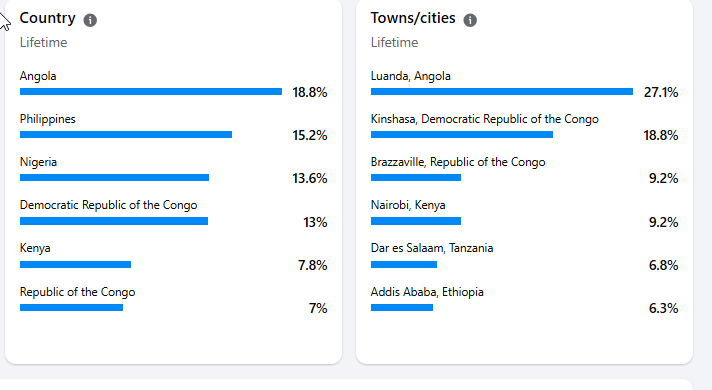Click the info icon beside Country

[90, 20]
